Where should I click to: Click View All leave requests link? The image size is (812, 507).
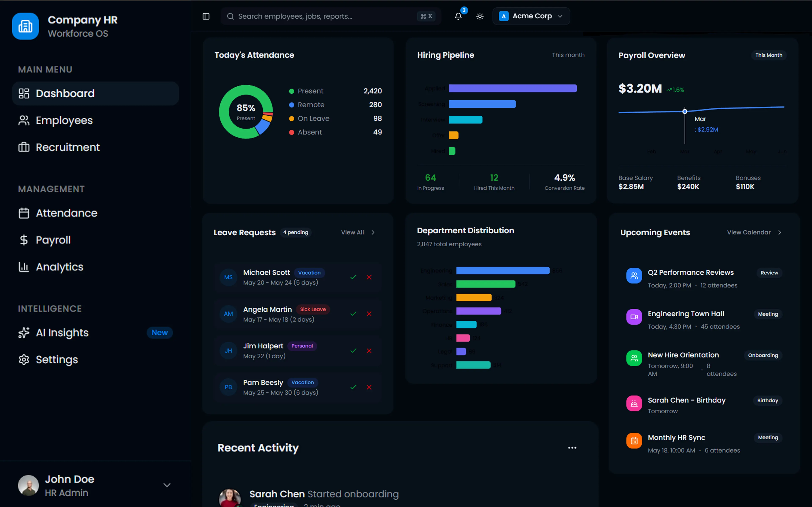358,232
